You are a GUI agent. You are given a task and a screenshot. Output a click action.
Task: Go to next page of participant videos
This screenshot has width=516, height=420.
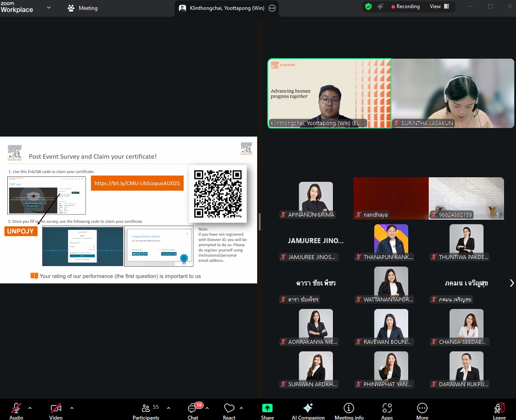tap(511, 283)
